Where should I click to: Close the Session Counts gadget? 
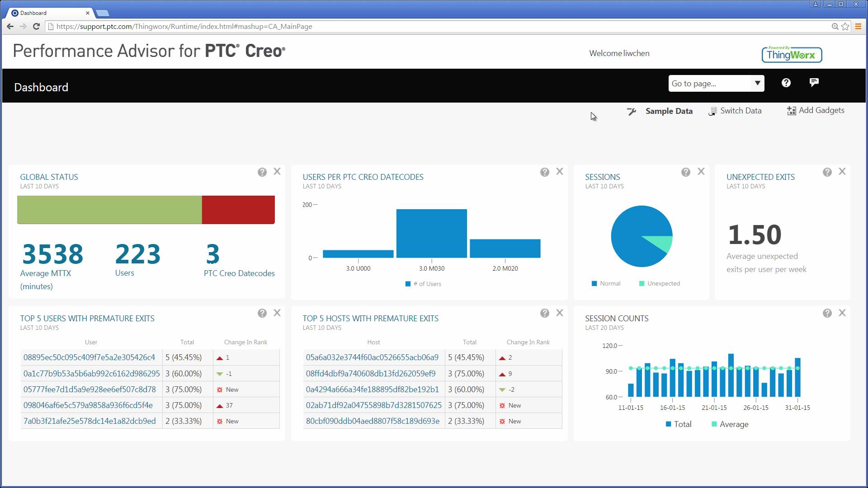coord(842,313)
